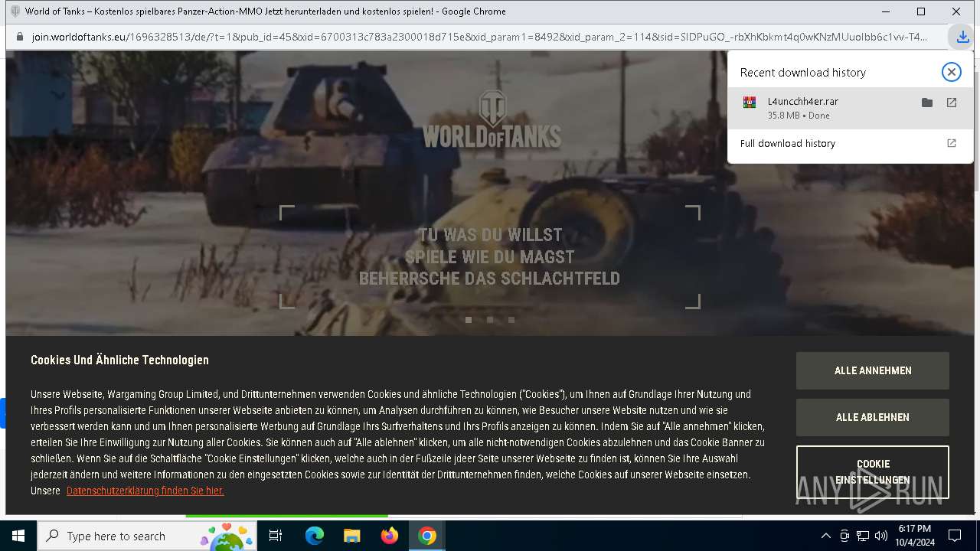The image size is (980, 551).
Task: Open Full download history
Action: [x=787, y=143]
